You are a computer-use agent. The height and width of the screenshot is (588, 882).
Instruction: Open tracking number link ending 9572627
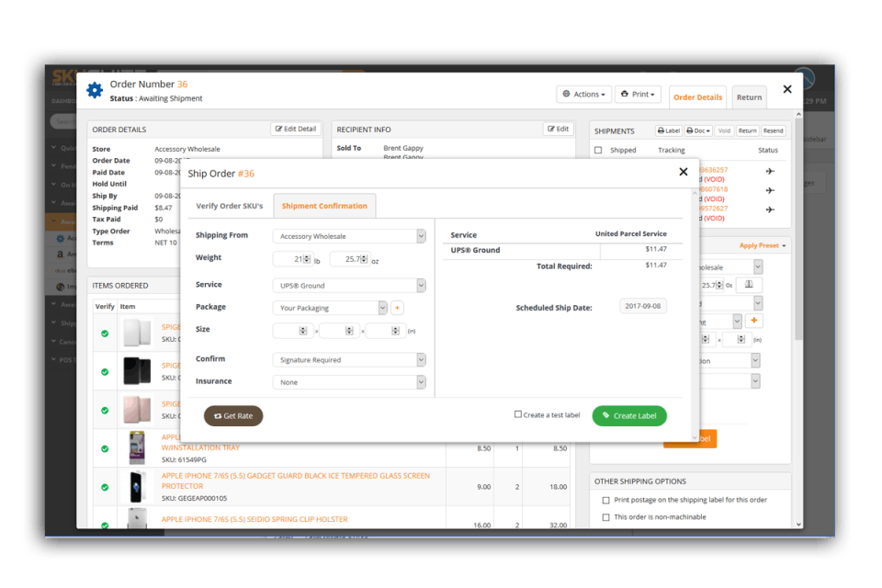point(713,209)
